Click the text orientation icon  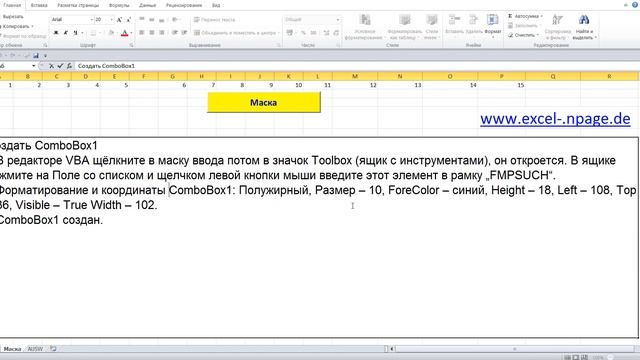(x=175, y=20)
